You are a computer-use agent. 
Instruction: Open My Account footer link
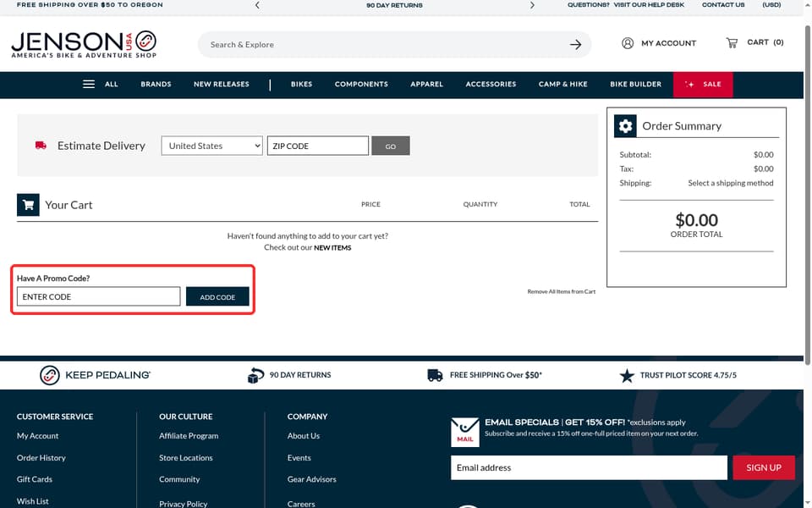37,436
